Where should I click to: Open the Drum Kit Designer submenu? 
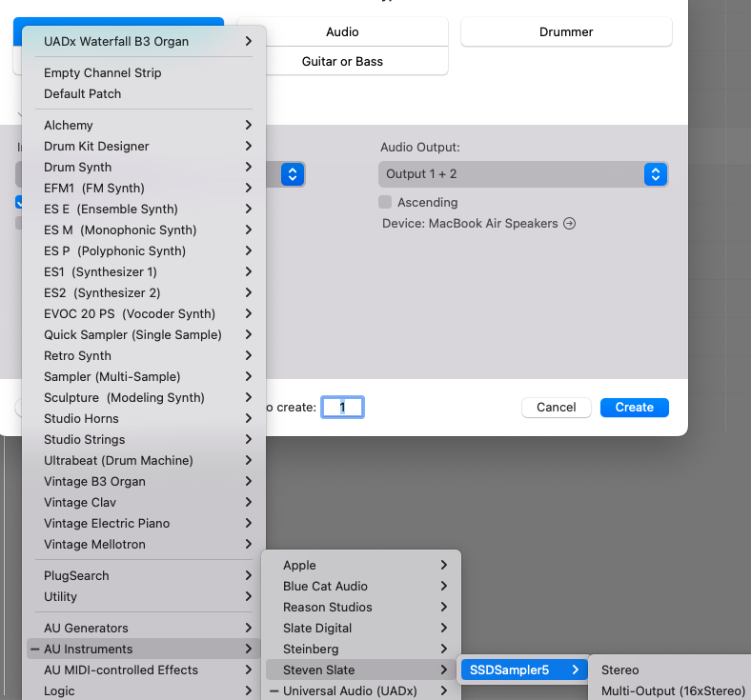[144, 147]
